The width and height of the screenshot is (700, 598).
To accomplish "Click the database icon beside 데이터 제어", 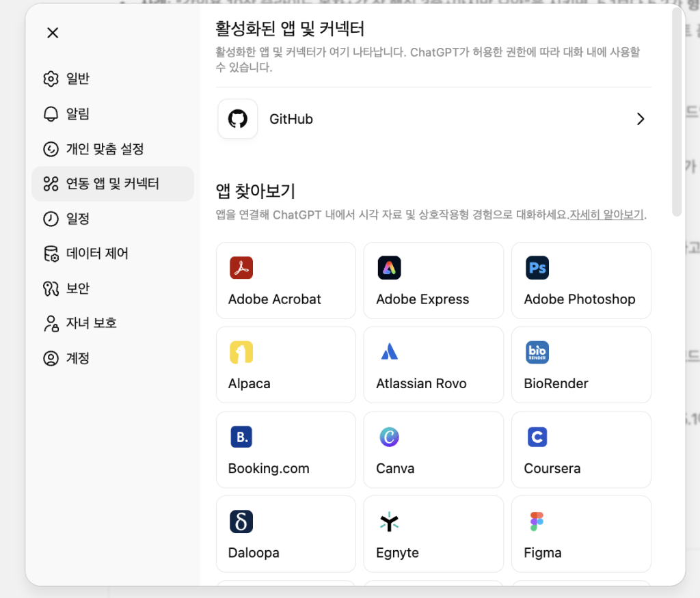I will tap(51, 254).
